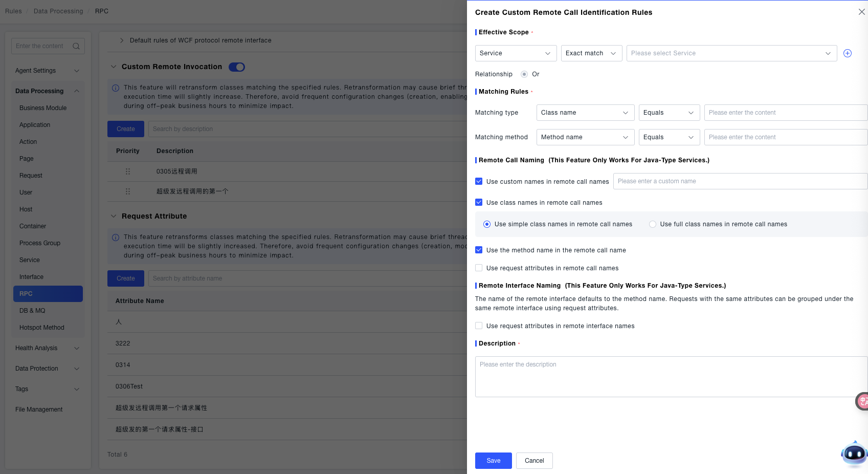The width and height of the screenshot is (868, 474).
Task: Open the Exact match dropdown
Action: pos(591,53)
